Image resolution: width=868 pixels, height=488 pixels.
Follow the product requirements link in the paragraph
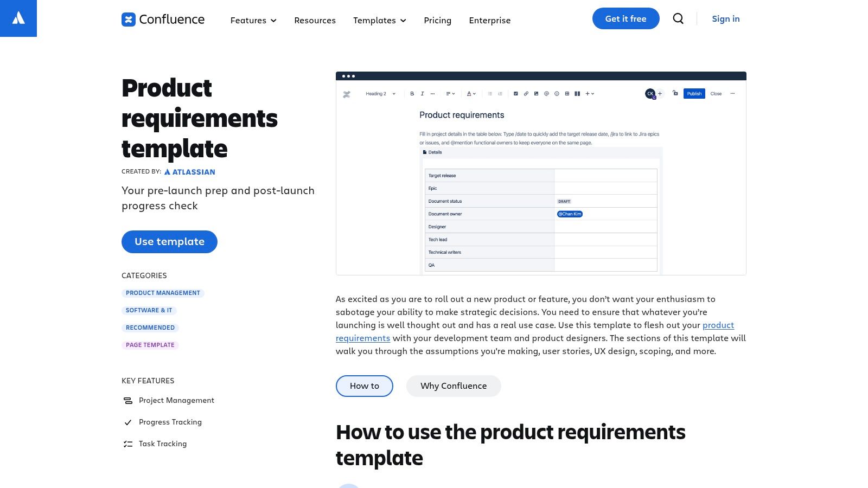point(718,325)
